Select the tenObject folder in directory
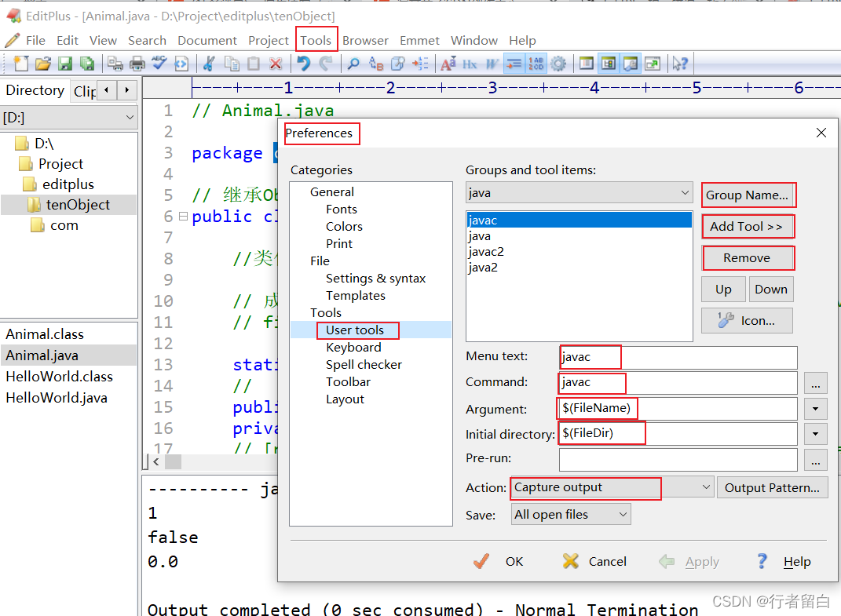The image size is (841, 616). [77, 205]
